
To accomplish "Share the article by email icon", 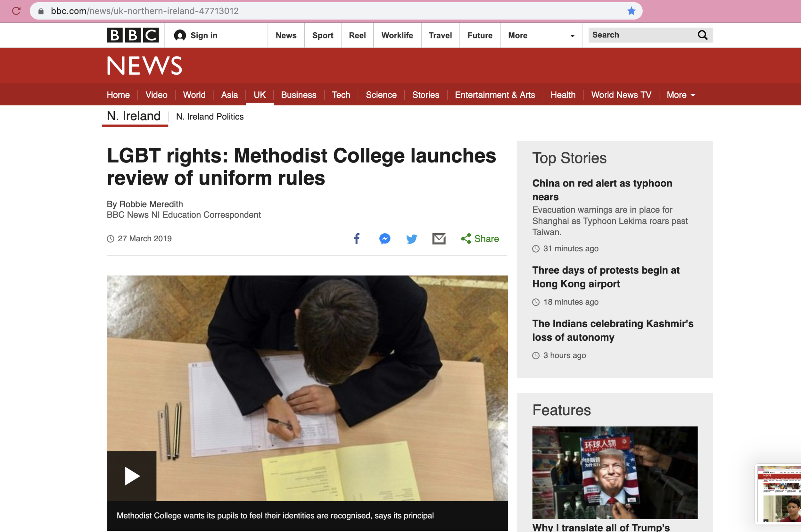I will tap(439, 238).
